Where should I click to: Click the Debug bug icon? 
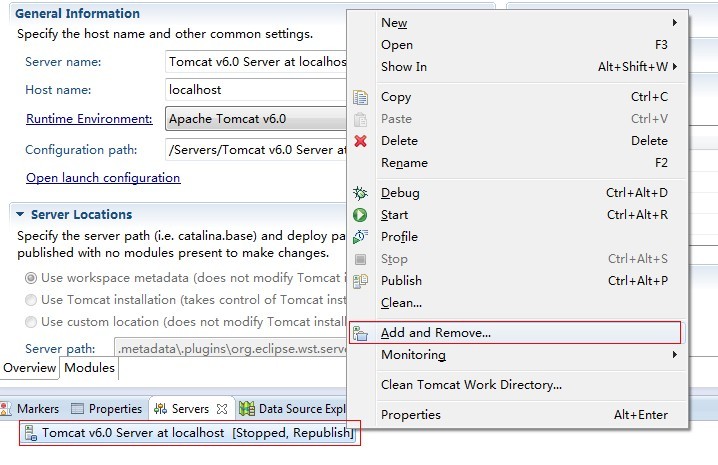click(x=360, y=193)
